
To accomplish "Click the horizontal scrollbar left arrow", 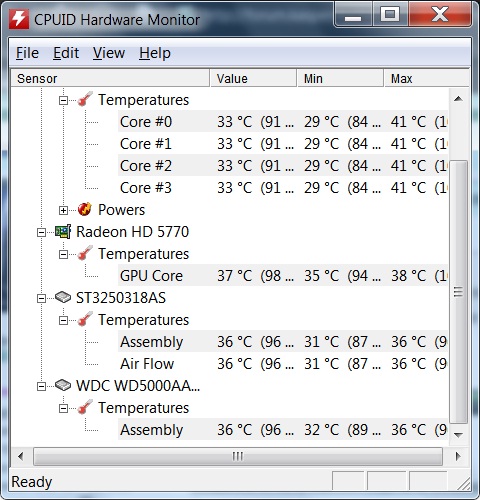I will pos(21,456).
